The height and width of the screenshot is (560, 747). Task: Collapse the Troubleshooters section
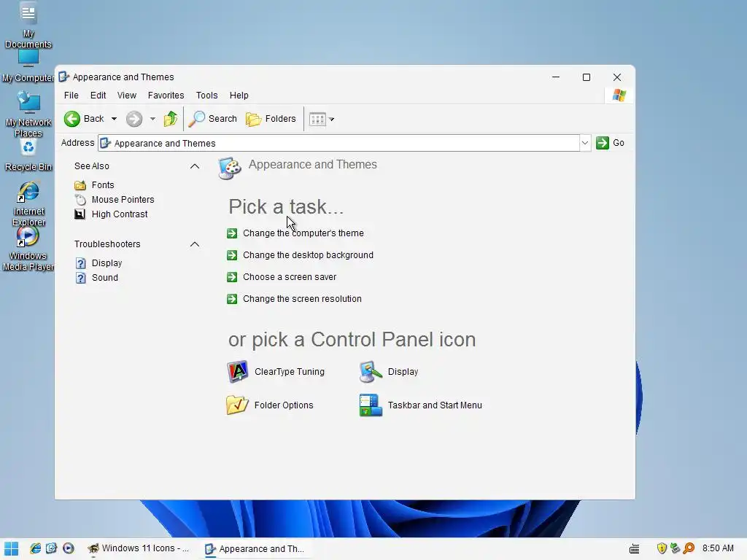click(x=194, y=244)
